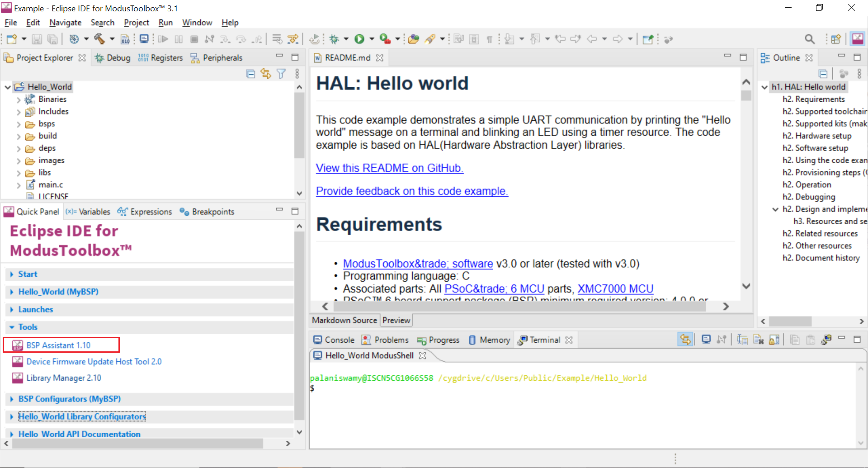Image resolution: width=868 pixels, height=468 pixels.
Task: Click the New wizard toolbar icon
Action: coord(12,39)
